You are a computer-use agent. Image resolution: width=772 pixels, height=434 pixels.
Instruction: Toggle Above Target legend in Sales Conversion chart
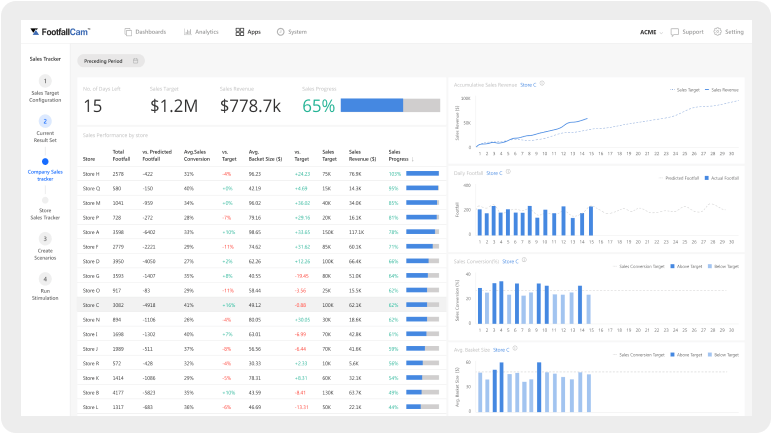[686, 267]
